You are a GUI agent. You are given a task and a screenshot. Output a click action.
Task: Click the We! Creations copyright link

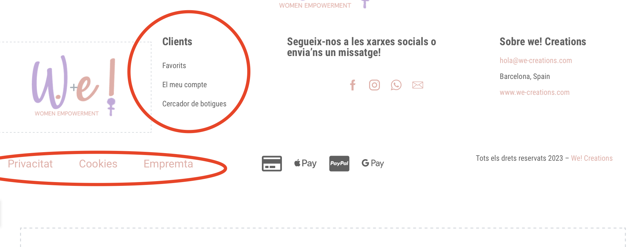(x=592, y=158)
